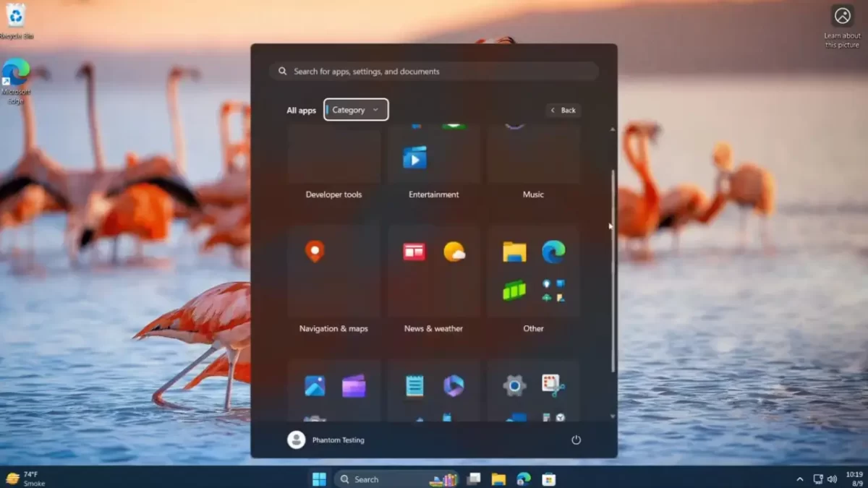The height and width of the screenshot is (488, 868).
Task: Click the power icon in the Start menu
Action: pyautogui.click(x=576, y=440)
